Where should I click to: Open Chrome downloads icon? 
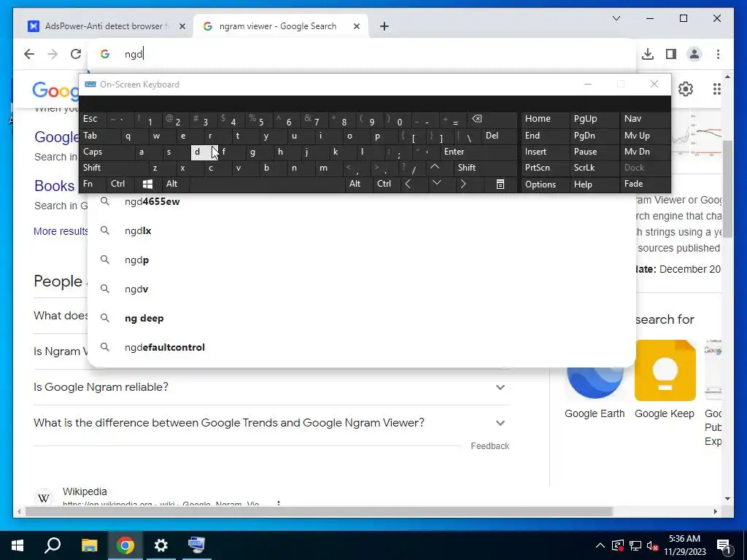[x=648, y=54]
